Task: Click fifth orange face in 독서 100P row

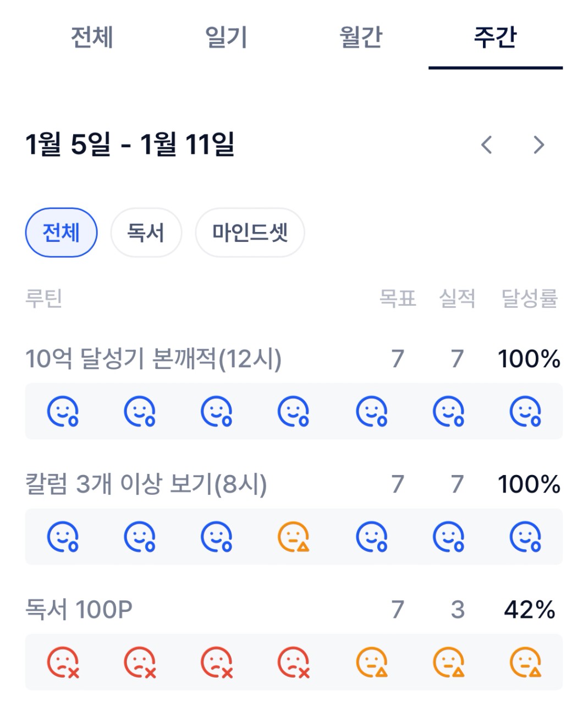Action: 371,662
